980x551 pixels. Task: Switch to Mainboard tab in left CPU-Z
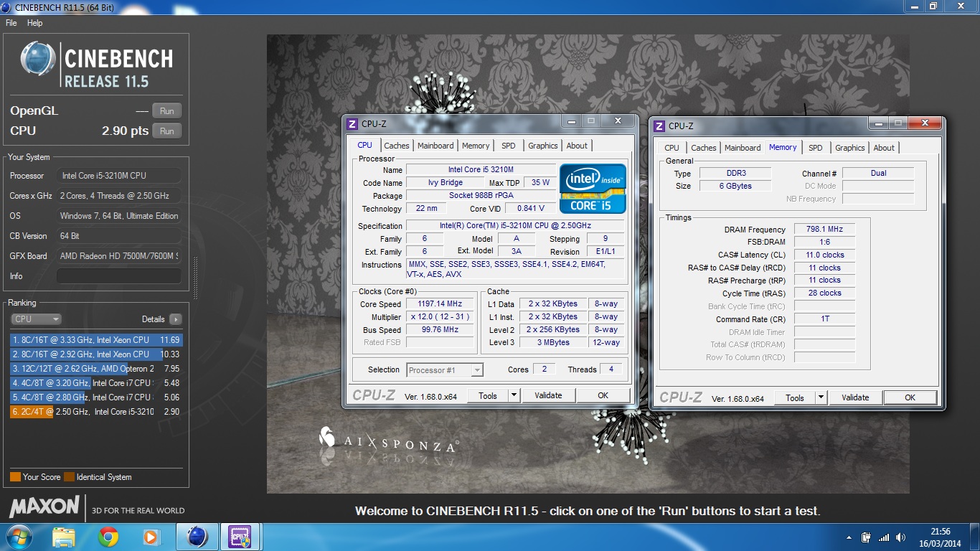coord(435,146)
